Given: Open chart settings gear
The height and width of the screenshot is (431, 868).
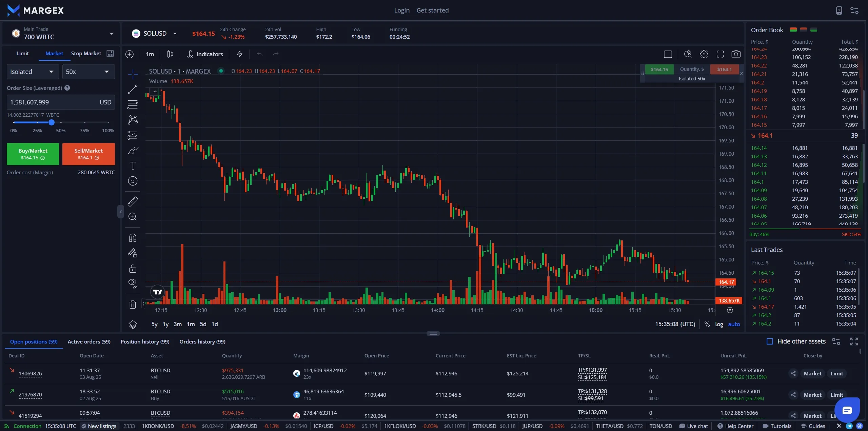Looking at the screenshot, I should (704, 54).
